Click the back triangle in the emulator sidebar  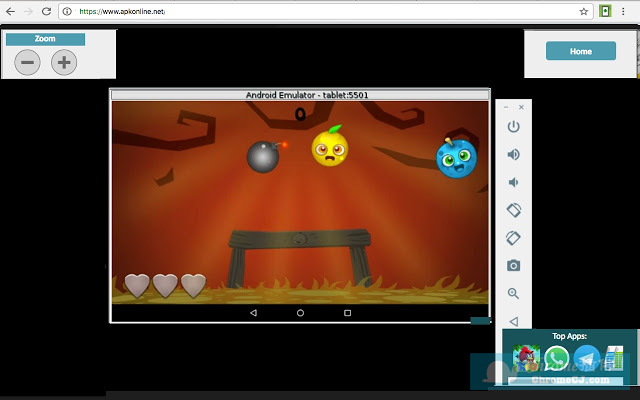pyautogui.click(x=514, y=321)
